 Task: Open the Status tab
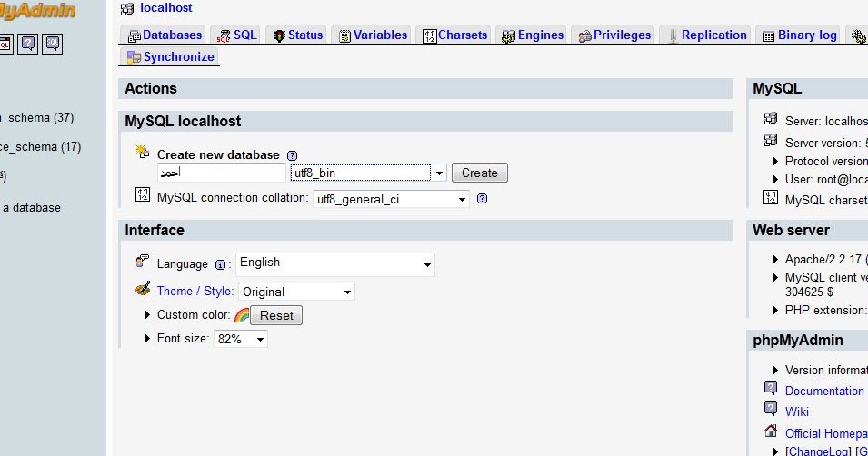[298, 35]
